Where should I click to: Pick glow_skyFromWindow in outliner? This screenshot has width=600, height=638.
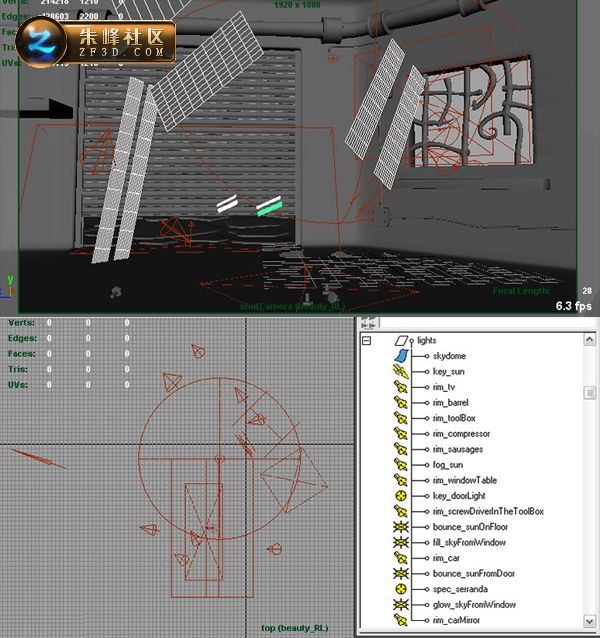pos(474,605)
